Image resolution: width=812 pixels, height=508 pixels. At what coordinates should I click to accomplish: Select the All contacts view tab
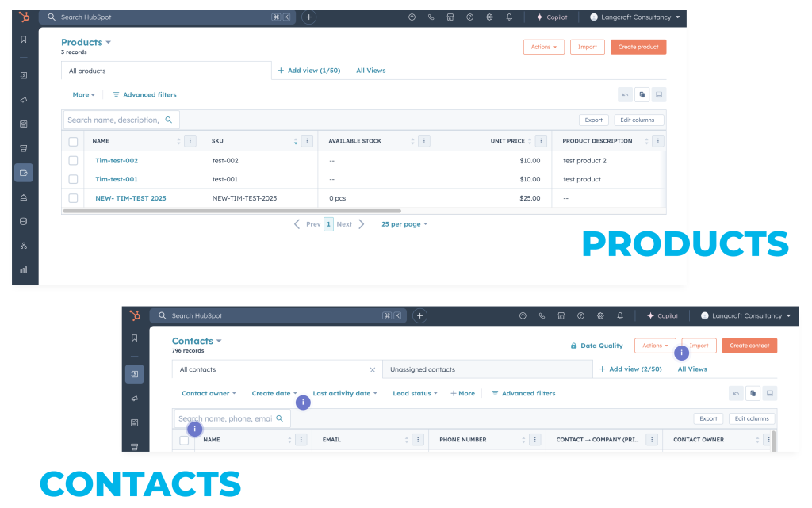point(277,369)
